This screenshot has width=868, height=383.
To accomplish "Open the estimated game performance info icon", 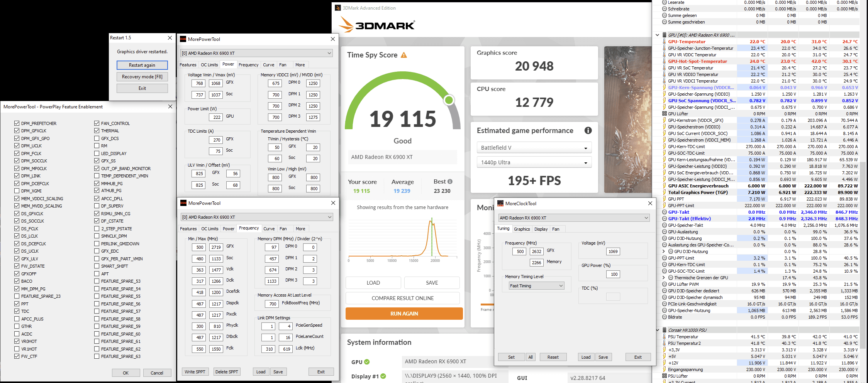I will pos(588,130).
